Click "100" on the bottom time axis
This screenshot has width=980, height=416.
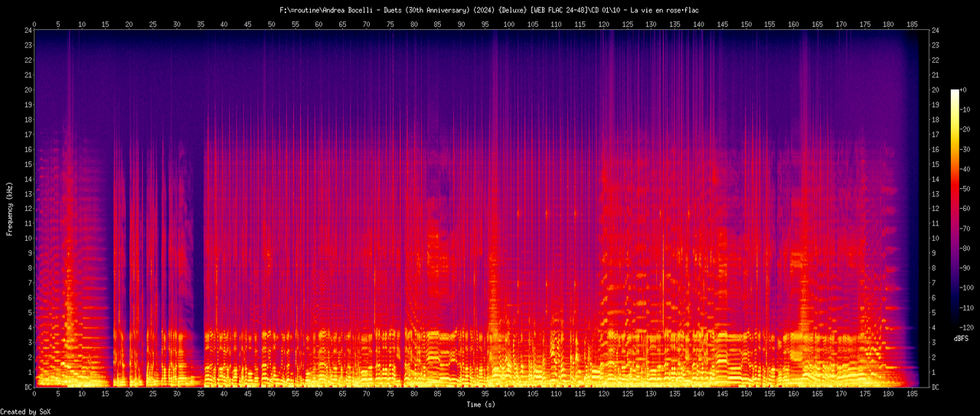[x=509, y=395]
